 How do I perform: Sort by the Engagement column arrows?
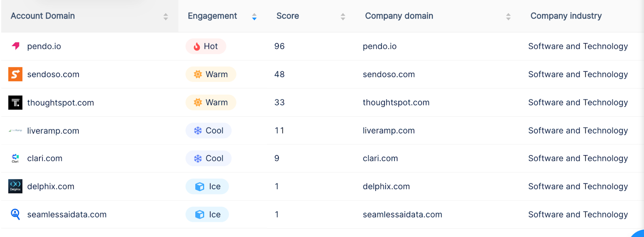coord(254,17)
